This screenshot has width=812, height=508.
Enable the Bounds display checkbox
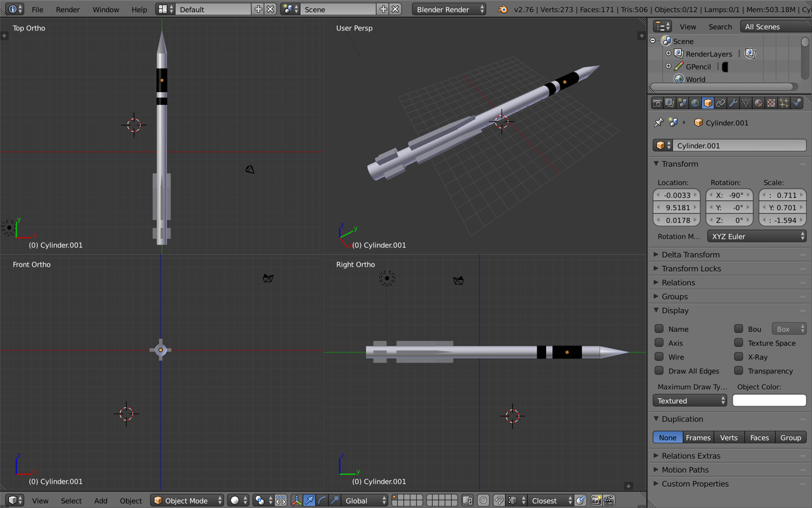point(738,328)
